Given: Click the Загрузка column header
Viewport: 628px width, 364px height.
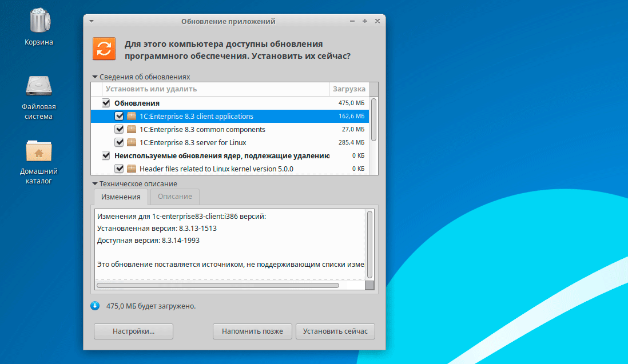Looking at the screenshot, I should 349,89.
